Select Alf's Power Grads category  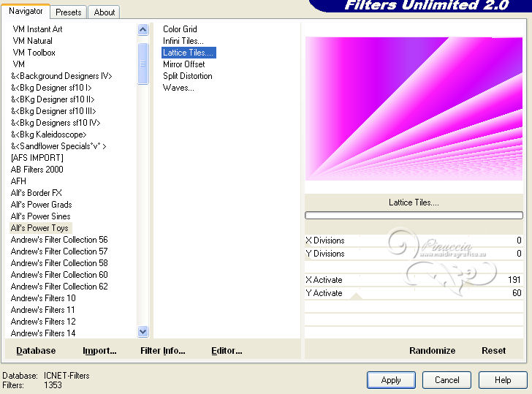(42, 205)
